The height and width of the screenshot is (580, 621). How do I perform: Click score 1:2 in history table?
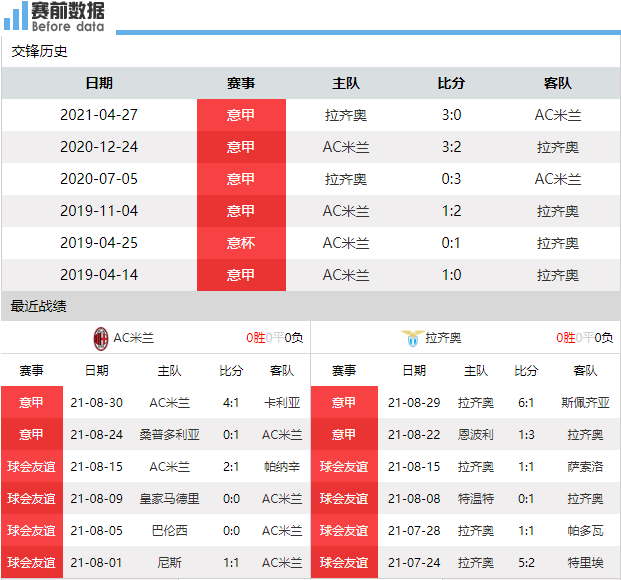pyautogui.click(x=451, y=211)
